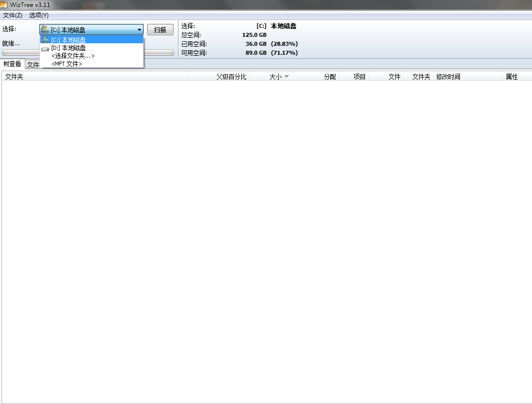The width and height of the screenshot is (532, 404).
Task: Click the 就绪... status text
Action: pyautogui.click(x=11, y=43)
